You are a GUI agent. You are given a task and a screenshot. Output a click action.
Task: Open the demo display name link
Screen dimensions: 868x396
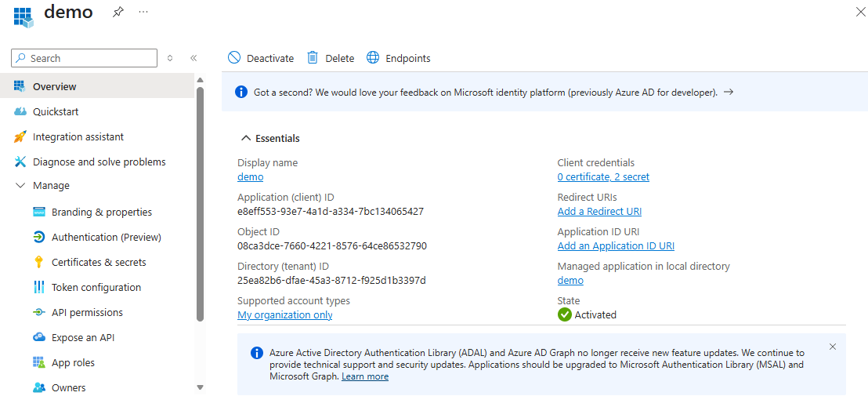click(x=250, y=177)
